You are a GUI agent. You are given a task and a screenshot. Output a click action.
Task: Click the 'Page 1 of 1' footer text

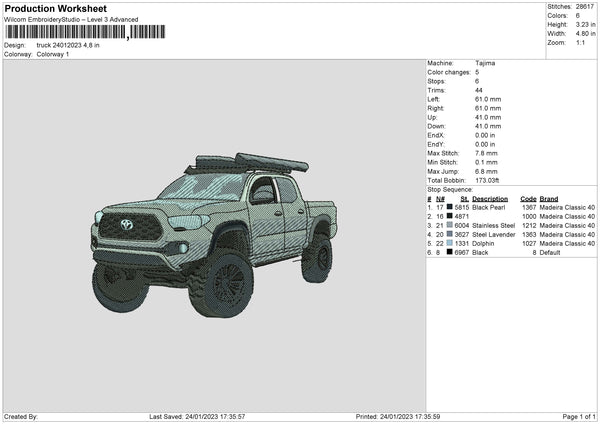click(579, 416)
